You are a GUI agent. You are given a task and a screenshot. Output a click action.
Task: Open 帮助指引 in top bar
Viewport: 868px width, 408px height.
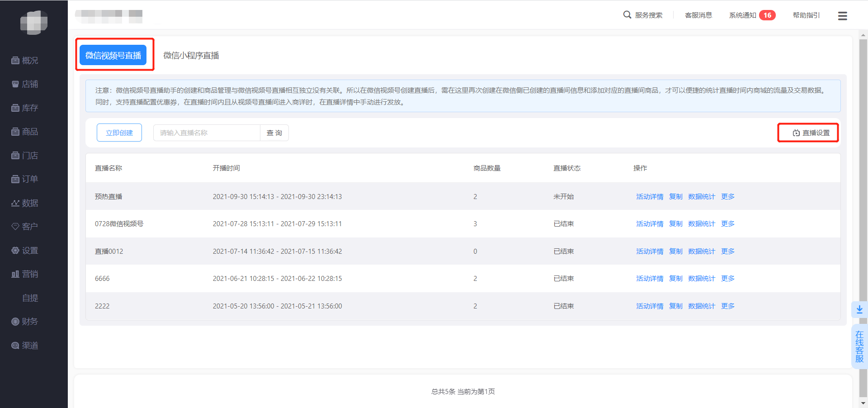tap(807, 15)
